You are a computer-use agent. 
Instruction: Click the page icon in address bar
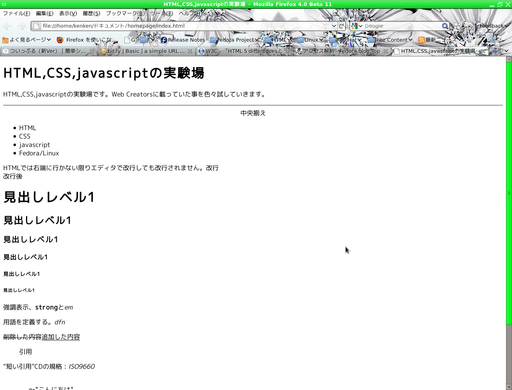click(x=37, y=26)
